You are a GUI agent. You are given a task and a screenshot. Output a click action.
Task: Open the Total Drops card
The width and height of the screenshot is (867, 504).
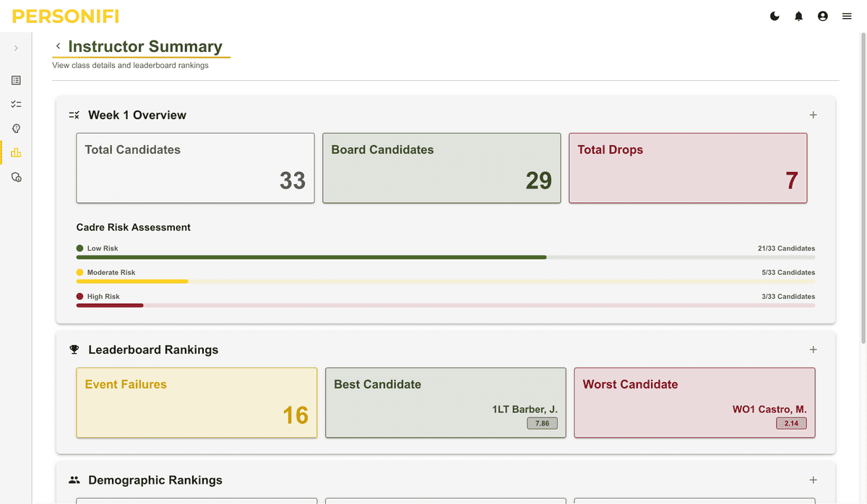click(688, 168)
